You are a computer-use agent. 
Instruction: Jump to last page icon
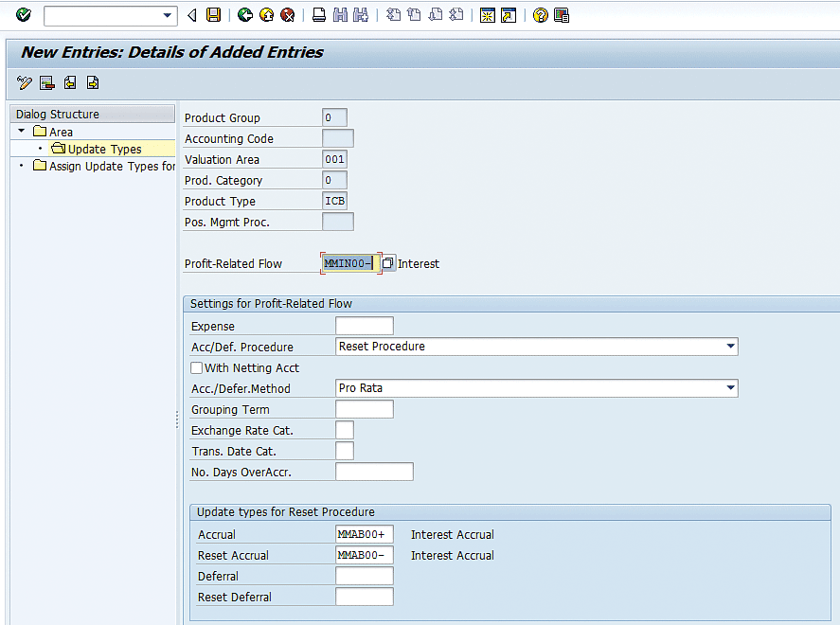[456, 15]
